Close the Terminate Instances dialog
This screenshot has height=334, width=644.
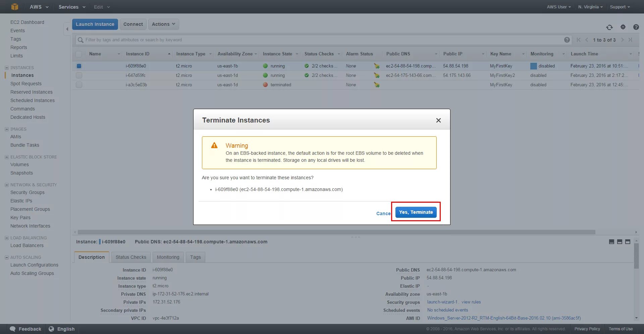(438, 120)
